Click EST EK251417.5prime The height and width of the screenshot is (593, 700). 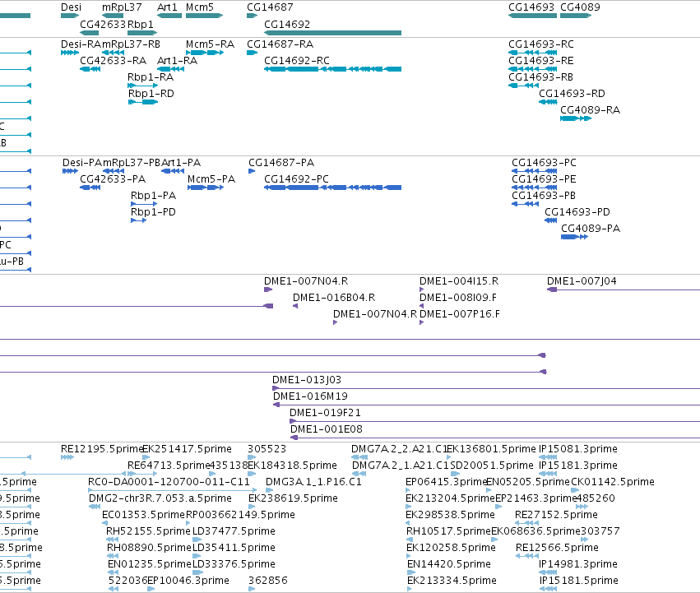tap(146, 457)
